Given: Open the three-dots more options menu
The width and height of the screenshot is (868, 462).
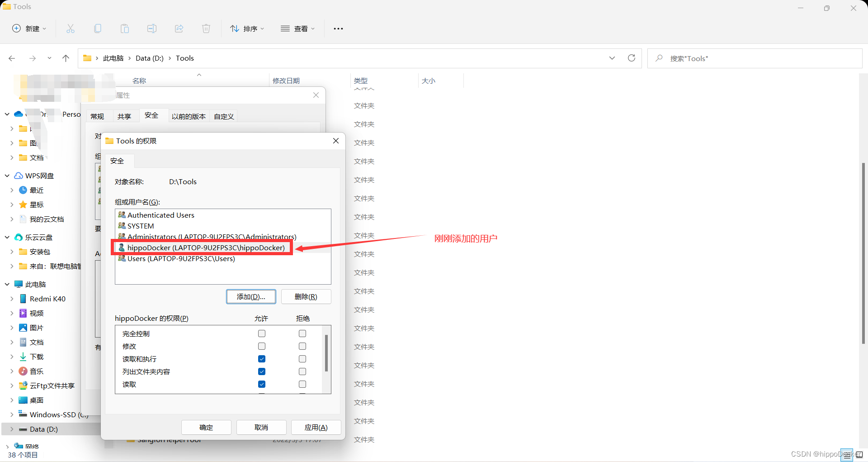Looking at the screenshot, I should (x=338, y=29).
